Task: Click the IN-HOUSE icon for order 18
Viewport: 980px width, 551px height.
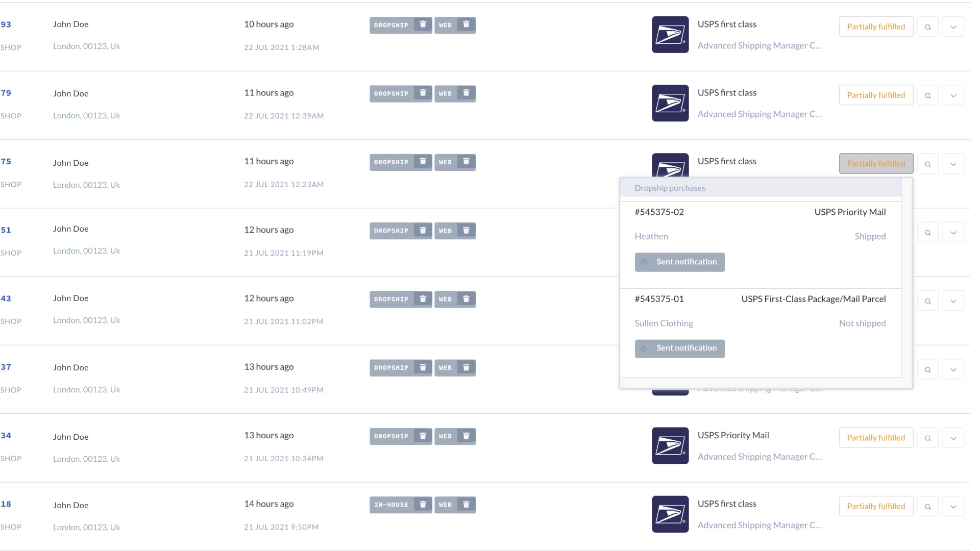Action: (x=391, y=505)
